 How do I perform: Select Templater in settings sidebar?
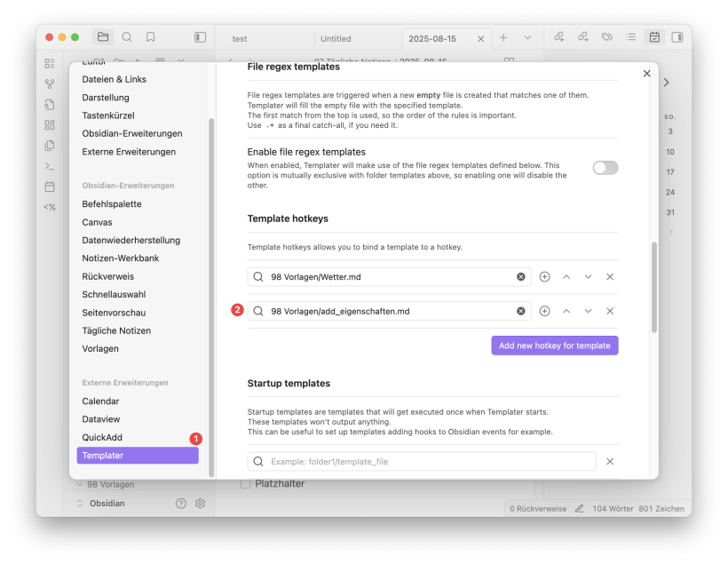pos(138,456)
